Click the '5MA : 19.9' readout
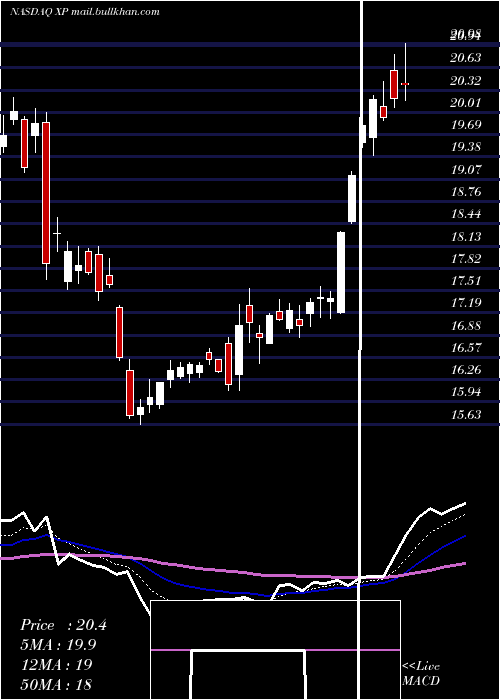 click(58, 645)
